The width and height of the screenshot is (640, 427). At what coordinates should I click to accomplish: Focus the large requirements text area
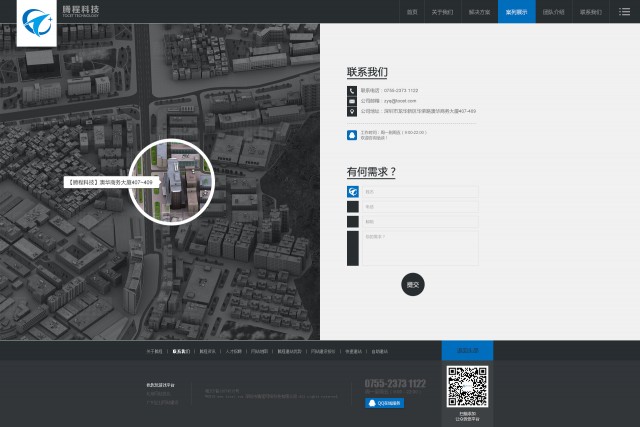tap(420, 248)
